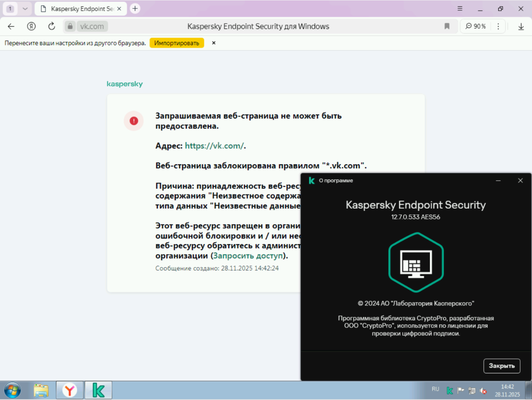The width and height of the screenshot is (532, 400).
Task: Reload the page with the refresh icon
Action: click(x=51, y=26)
